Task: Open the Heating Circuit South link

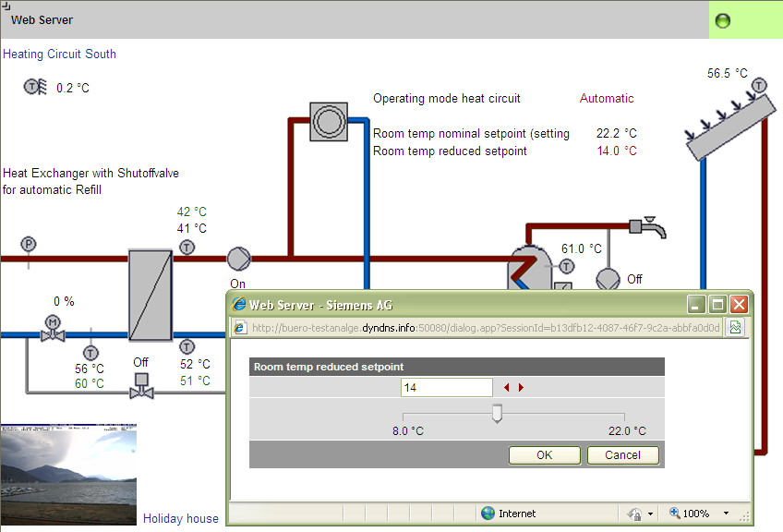Action: coord(59,54)
